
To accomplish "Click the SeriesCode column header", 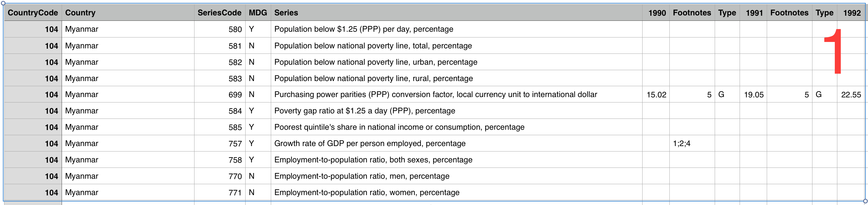I will pos(219,13).
